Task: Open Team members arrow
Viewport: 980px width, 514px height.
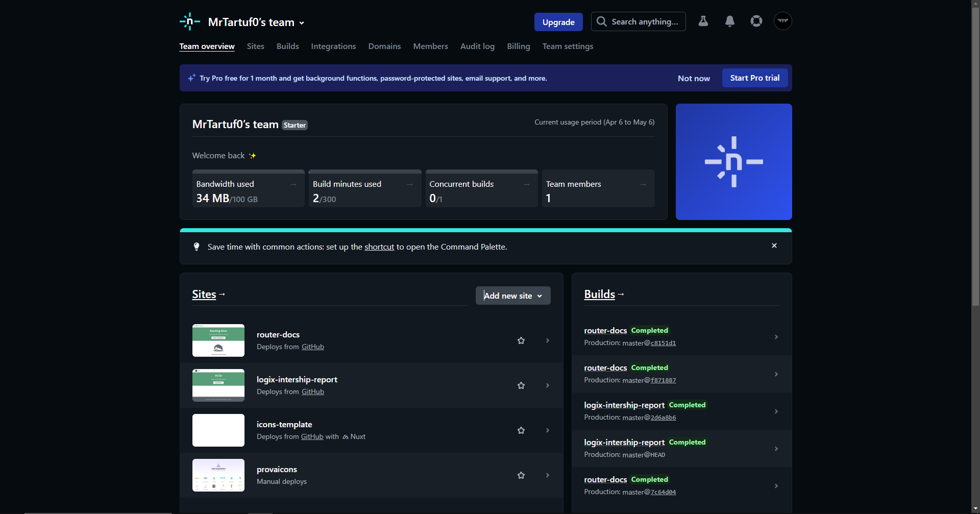Action: [643, 184]
